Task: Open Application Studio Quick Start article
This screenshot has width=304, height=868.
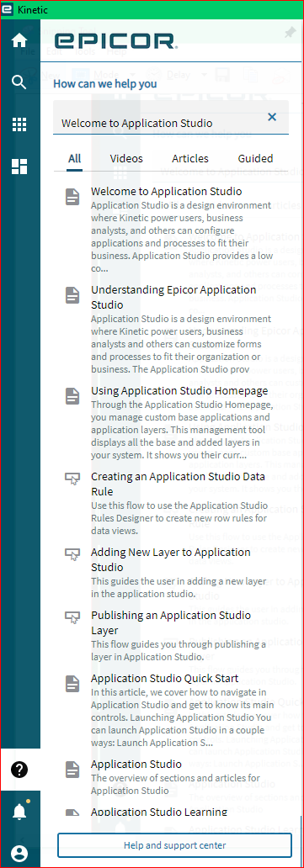Action: click(165, 678)
